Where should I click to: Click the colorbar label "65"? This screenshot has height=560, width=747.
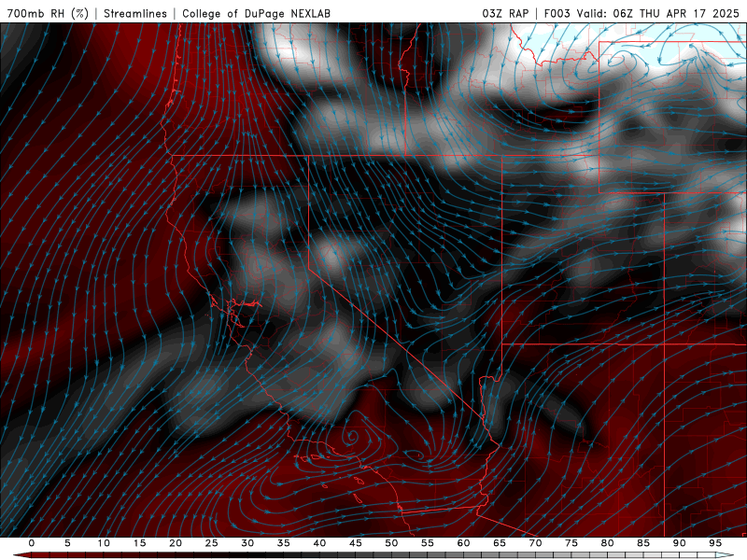coord(500,543)
